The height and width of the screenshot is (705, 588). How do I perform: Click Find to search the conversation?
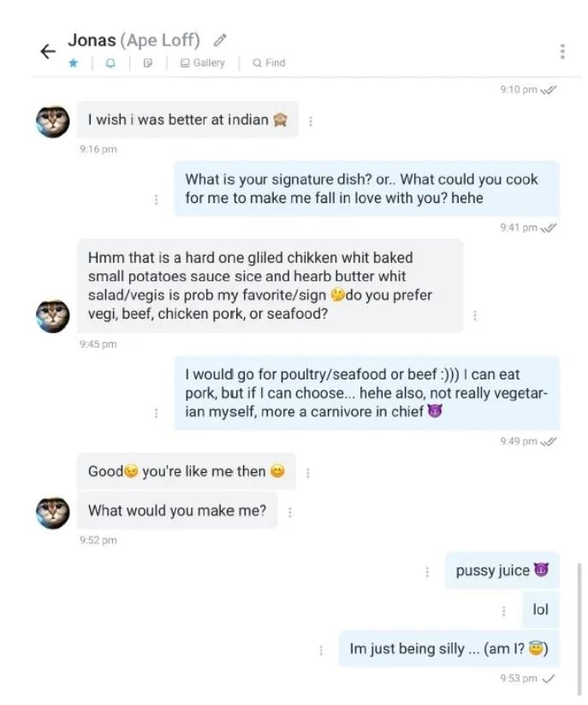[269, 63]
